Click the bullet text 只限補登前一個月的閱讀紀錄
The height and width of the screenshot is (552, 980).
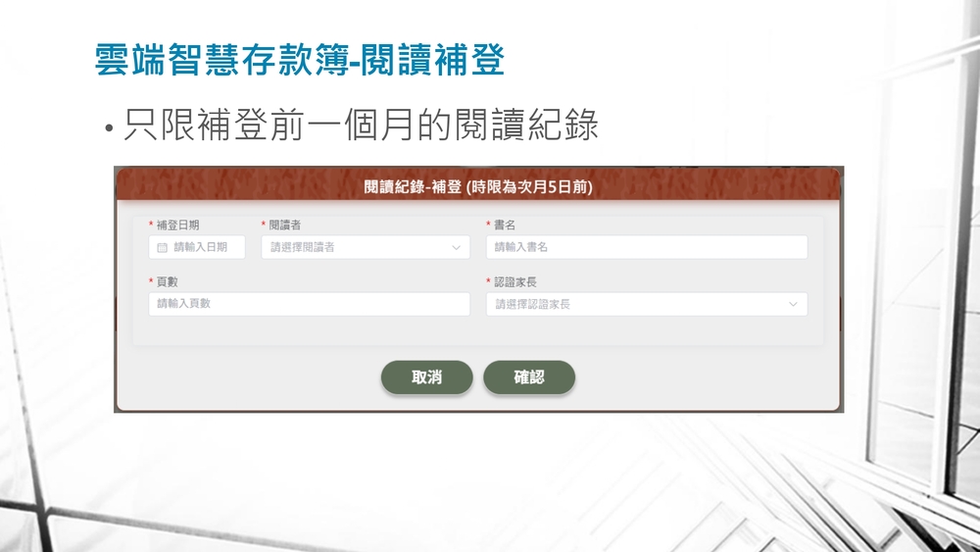(x=361, y=126)
